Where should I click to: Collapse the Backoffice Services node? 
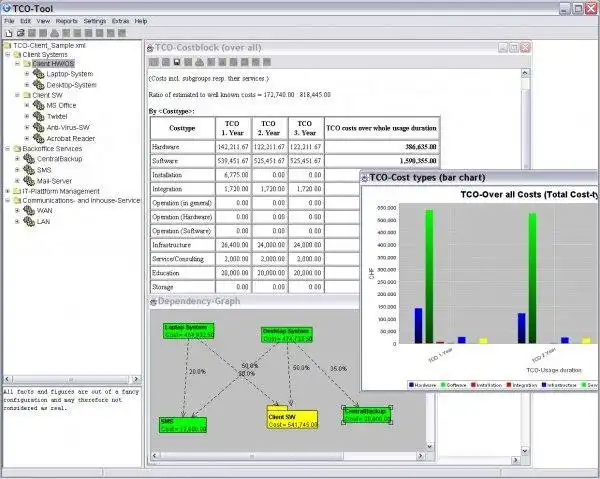8,148
